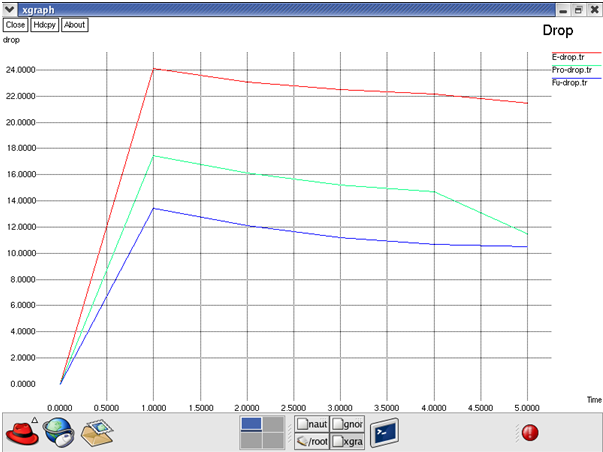Click the E-drop.tr legend label
Screen dimensions: 603x452
pos(568,57)
